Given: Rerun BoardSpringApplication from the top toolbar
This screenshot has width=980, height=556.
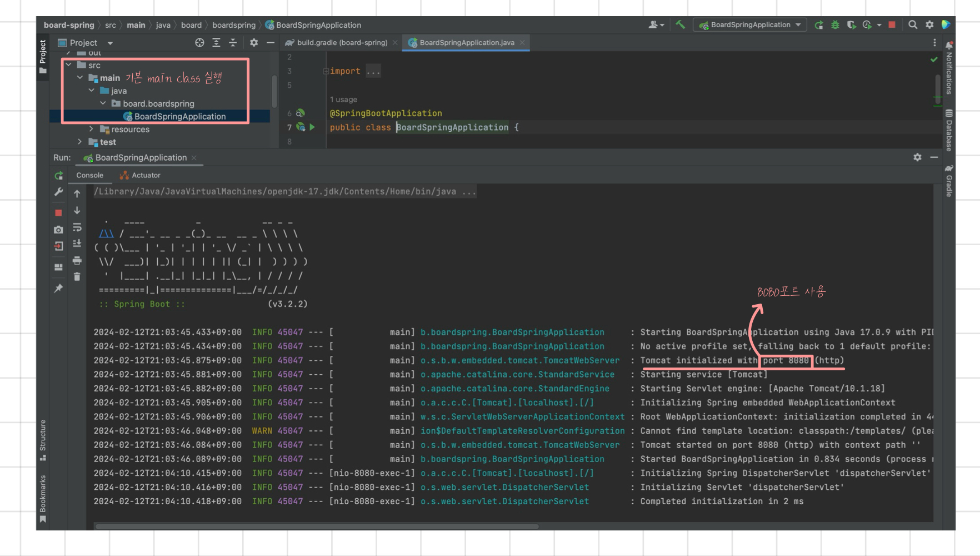Looking at the screenshot, I should [x=819, y=24].
